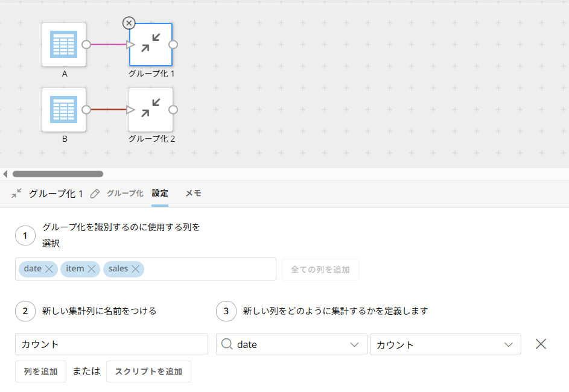Click the 列を追加 button

pos(40,371)
